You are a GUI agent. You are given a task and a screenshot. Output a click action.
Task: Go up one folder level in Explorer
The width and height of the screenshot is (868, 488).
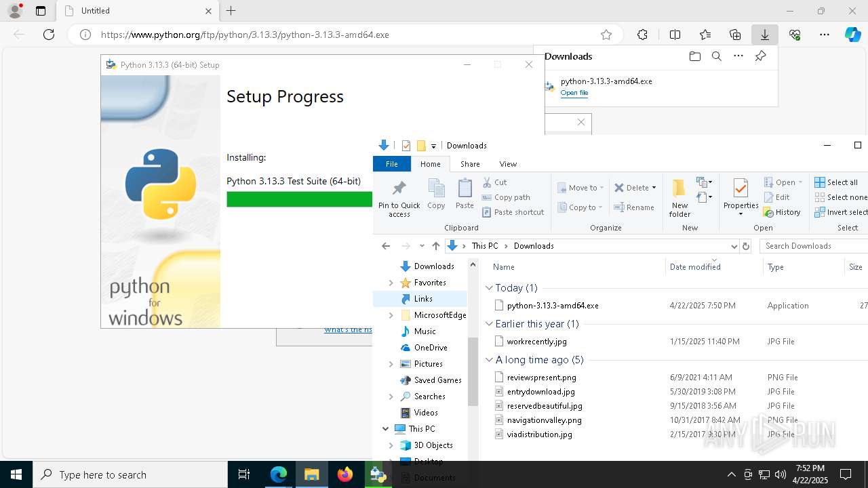(436, 246)
